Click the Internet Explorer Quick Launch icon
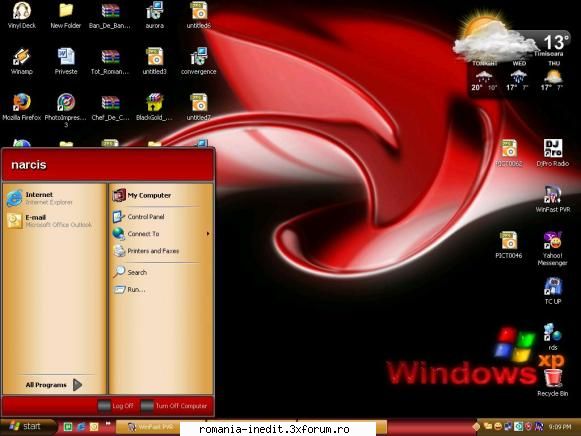This screenshot has width=581, height=436. tap(81, 427)
